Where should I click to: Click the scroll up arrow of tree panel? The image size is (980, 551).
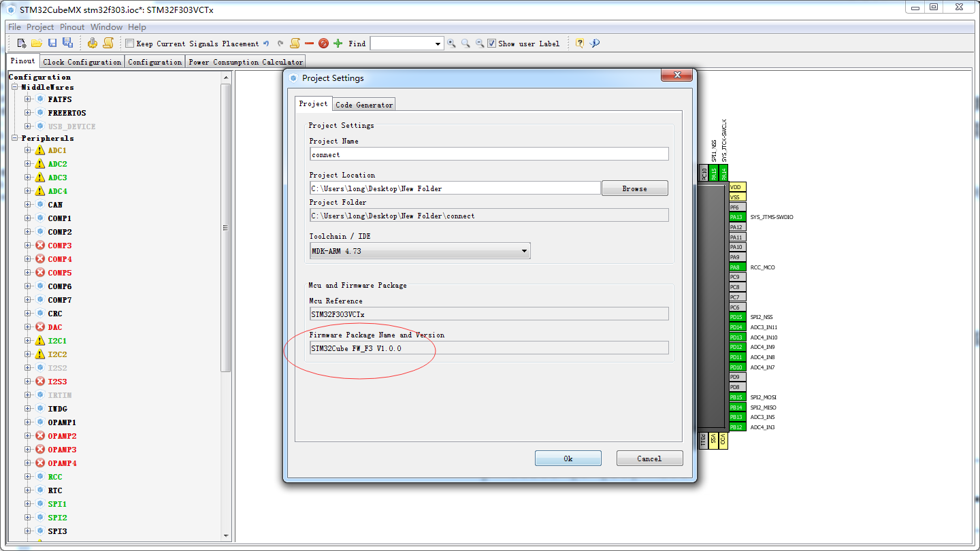(227, 78)
